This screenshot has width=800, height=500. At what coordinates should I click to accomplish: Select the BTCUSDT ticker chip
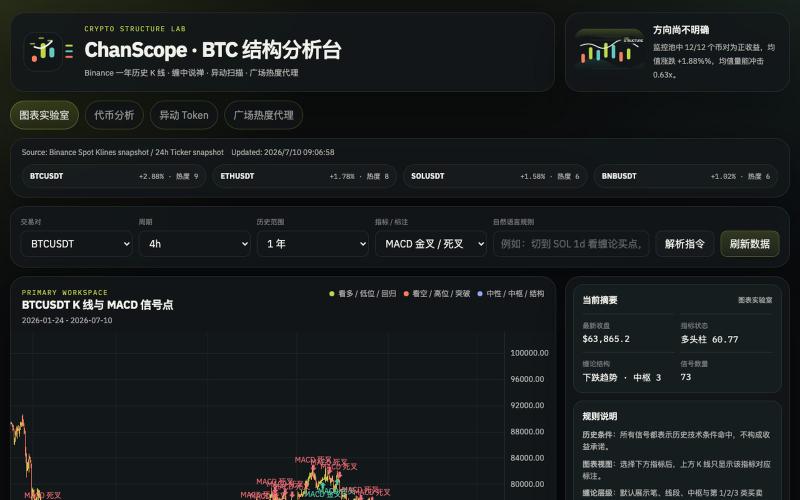click(114, 176)
